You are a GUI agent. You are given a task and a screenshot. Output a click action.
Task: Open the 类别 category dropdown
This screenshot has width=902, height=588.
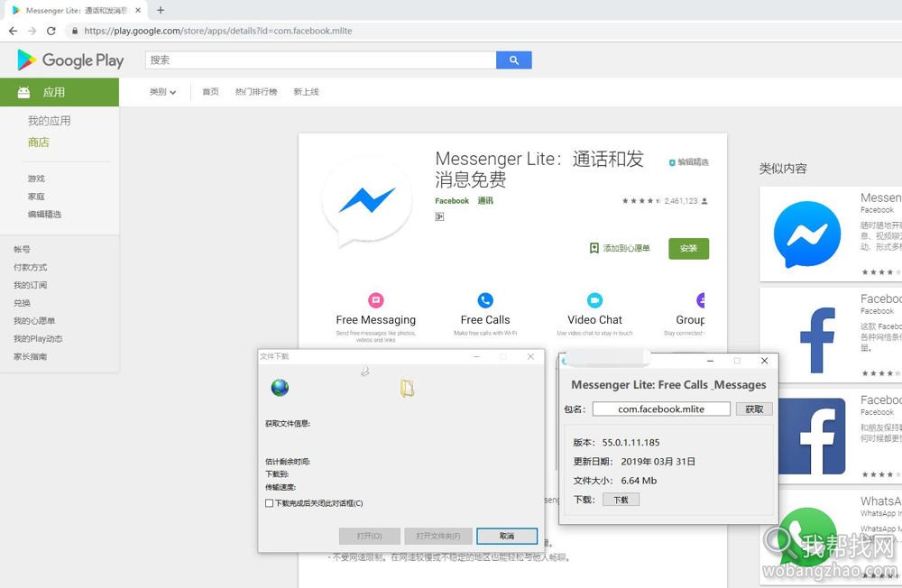(162, 92)
